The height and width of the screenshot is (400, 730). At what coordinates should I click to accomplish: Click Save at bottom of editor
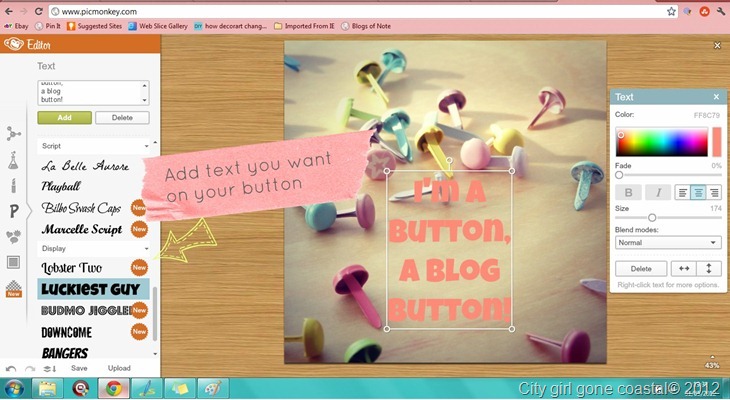(79, 368)
